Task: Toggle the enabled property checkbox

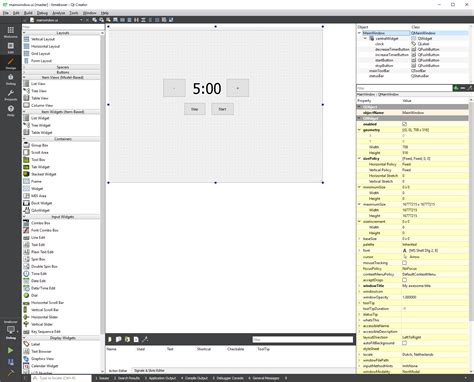Action: (404, 124)
